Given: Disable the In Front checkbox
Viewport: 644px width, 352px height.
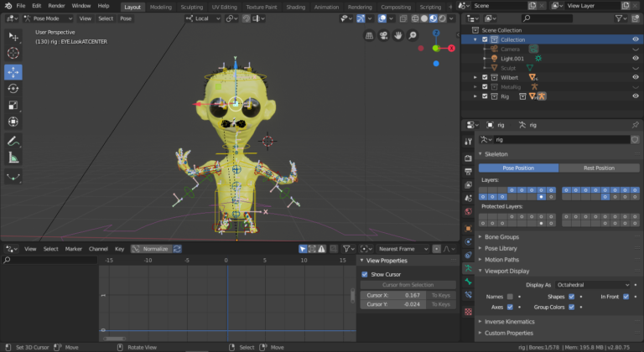Looking at the screenshot, I should (x=627, y=296).
